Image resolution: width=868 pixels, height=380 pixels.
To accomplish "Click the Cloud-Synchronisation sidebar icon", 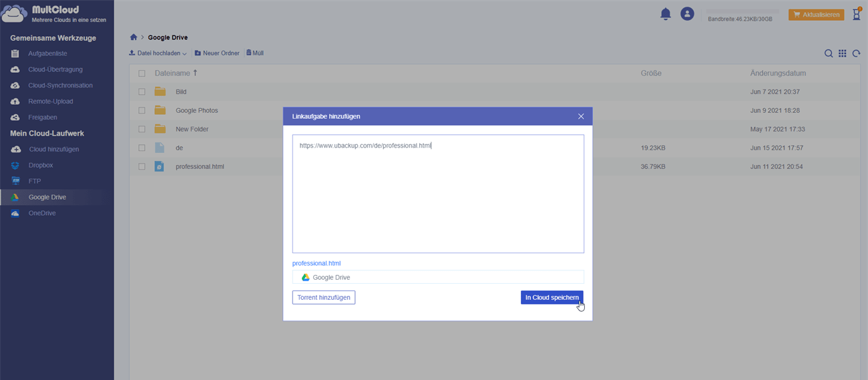I will pos(15,85).
